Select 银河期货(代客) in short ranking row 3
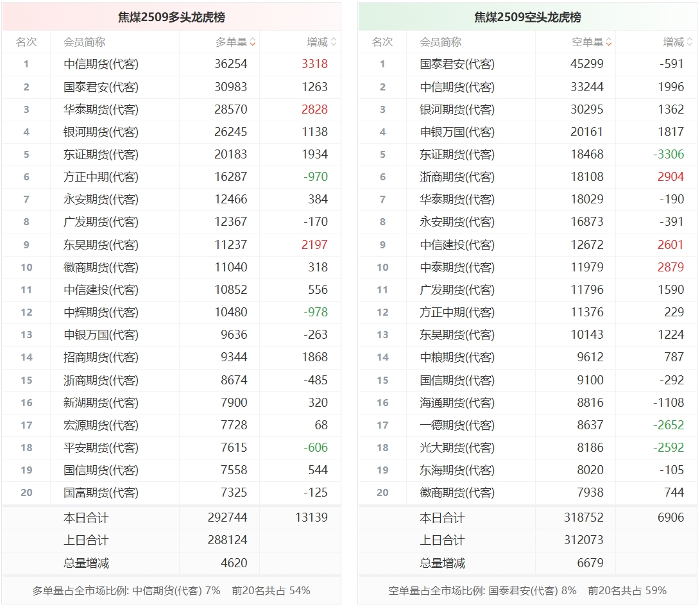Viewport: 700px width, 607px height. click(x=457, y=109)
